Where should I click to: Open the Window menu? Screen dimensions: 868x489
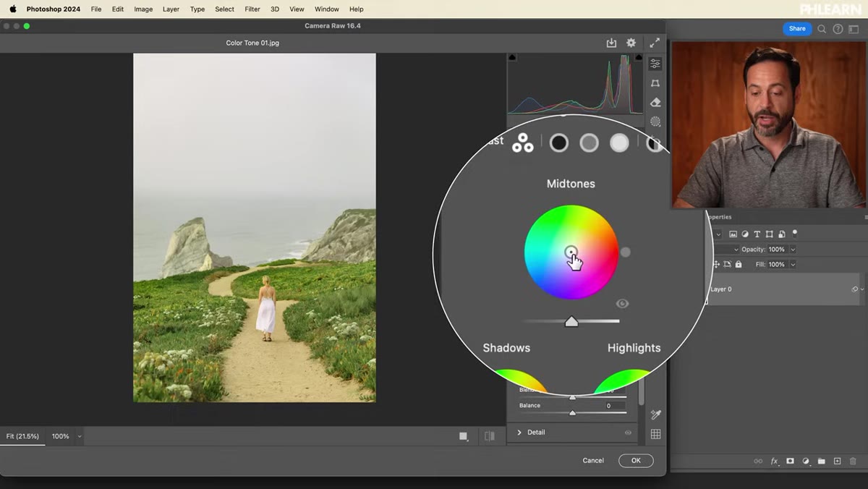click(327, 9)
